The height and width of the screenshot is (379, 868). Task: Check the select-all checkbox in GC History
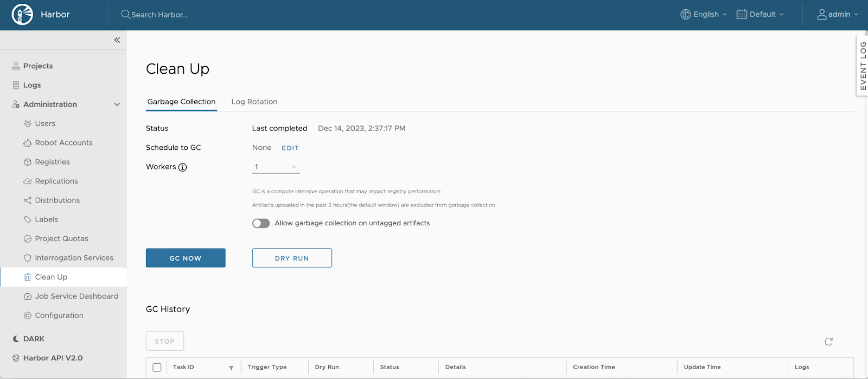[157, 368]
